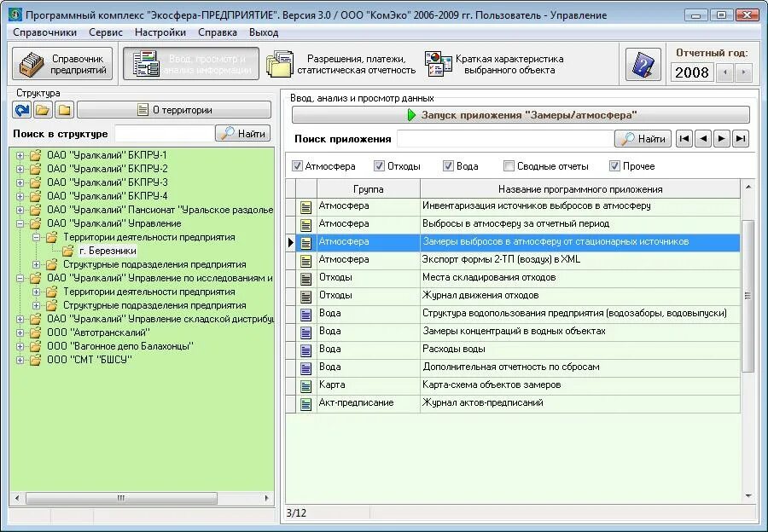Screen dimensions: 768x532
Task: Open the Справка menu
Action: point(218,32)
